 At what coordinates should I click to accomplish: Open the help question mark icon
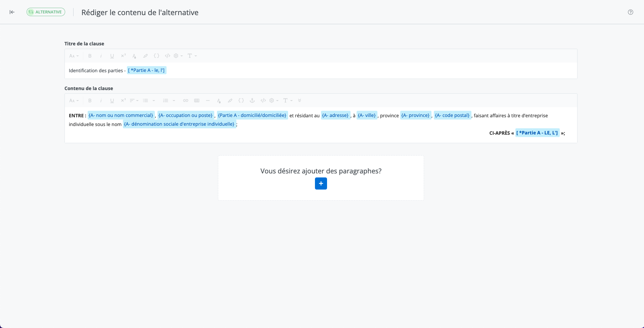tap(630, 12)
